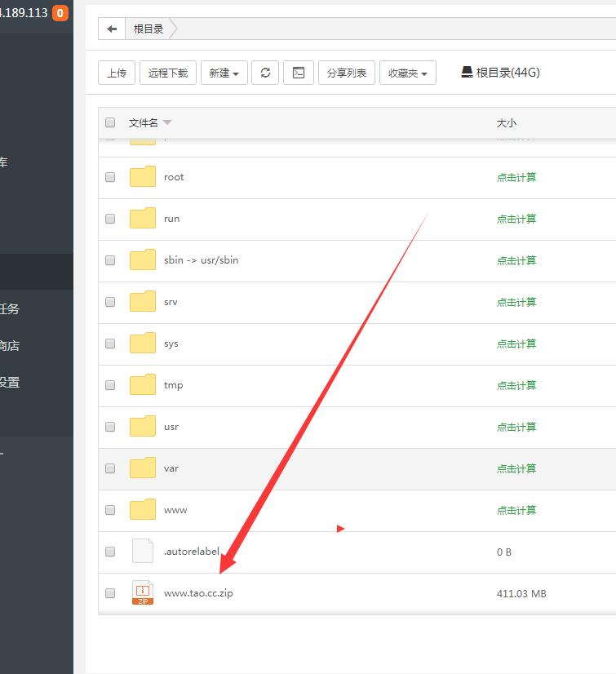Image resolution: width=616 pixels, height=674 pixels.
Task: Click the 根目录 breadcrumb item
Action: 148,29
